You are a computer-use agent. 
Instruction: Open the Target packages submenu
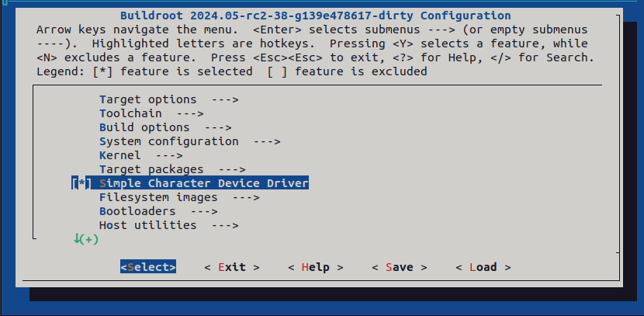(172, 169)
